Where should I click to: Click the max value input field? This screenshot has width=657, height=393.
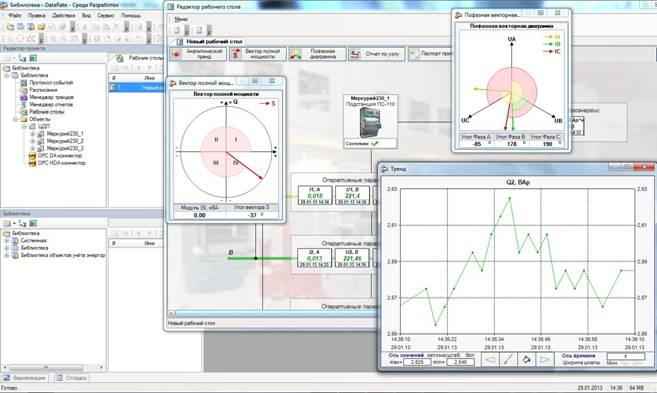416,362
